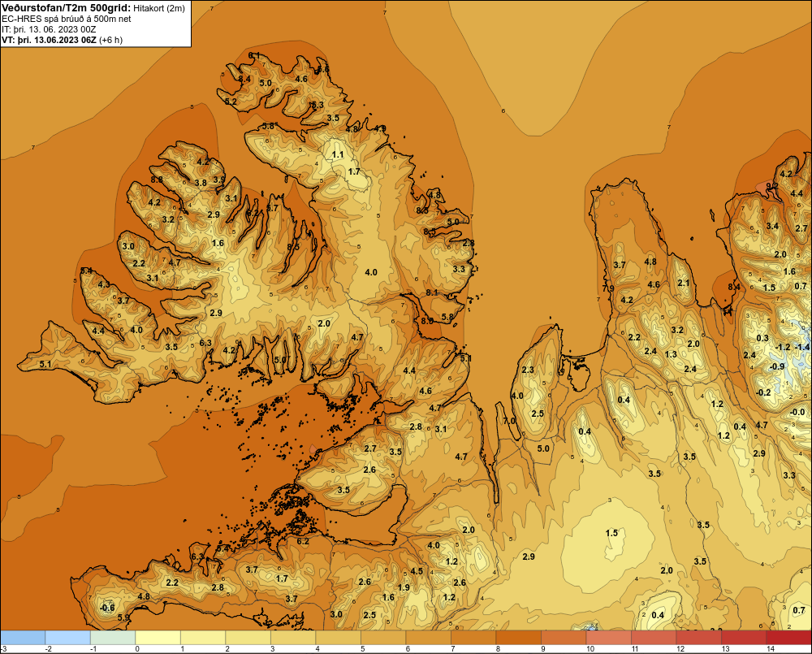Click the '1.9' temperature value

pyautogui.click(x=404, y=587)
